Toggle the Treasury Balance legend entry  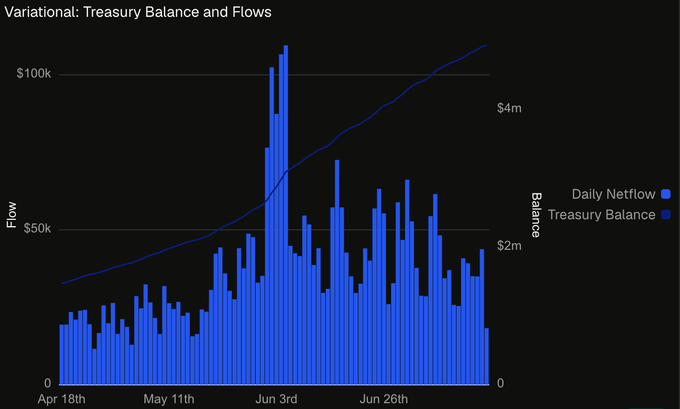(x=609, y=215)
